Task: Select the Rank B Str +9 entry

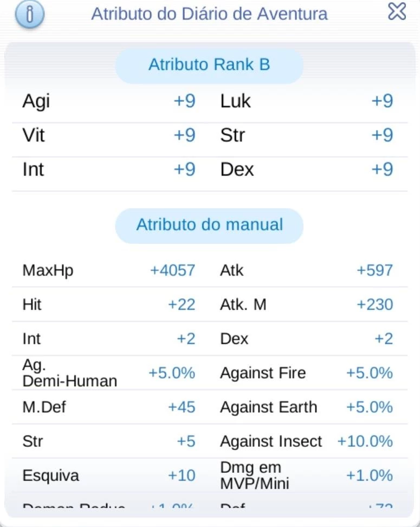Action: tap(307, 135)
